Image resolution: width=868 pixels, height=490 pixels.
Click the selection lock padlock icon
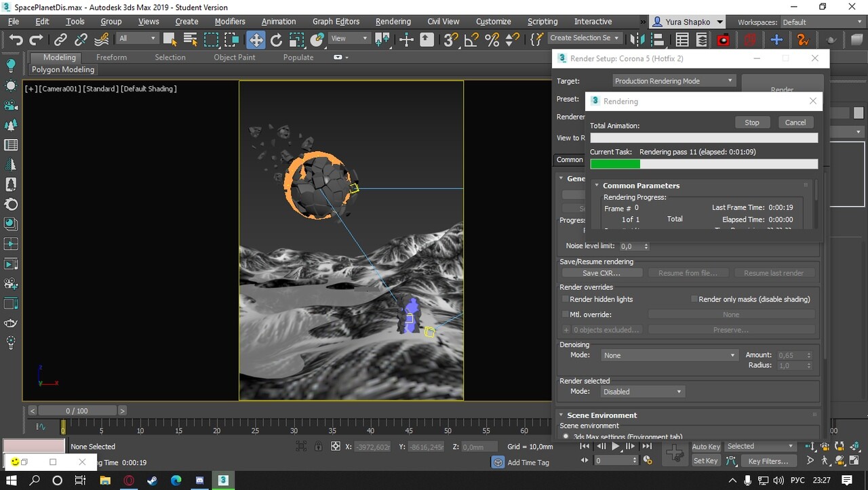pos(319,447)
